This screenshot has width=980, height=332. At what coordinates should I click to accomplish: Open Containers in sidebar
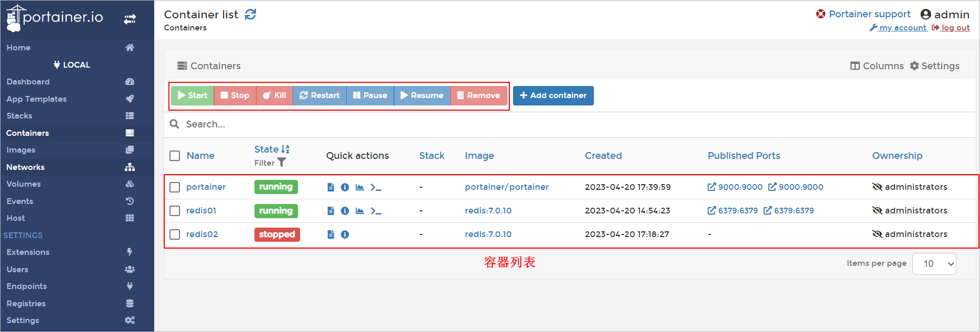77,133
